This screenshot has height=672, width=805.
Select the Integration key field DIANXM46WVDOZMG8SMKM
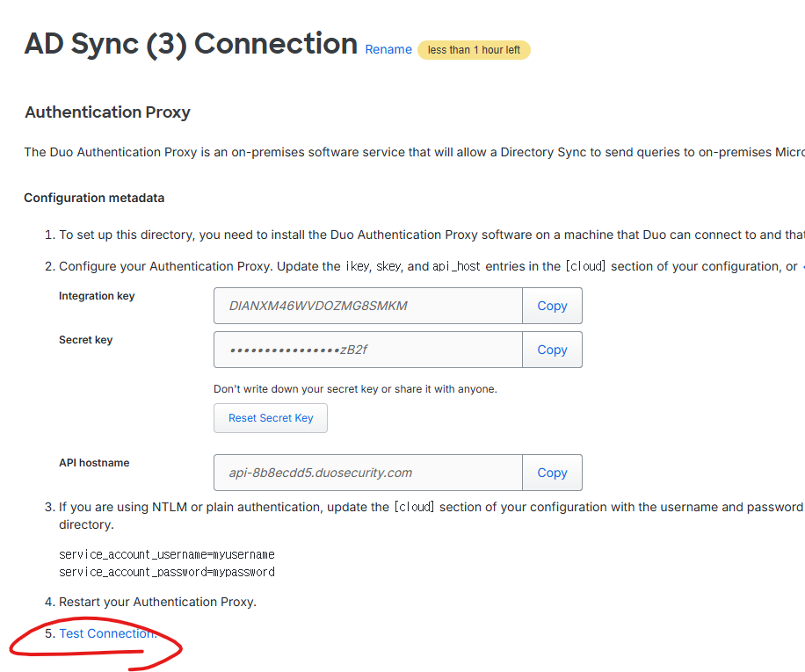(368, 306)
